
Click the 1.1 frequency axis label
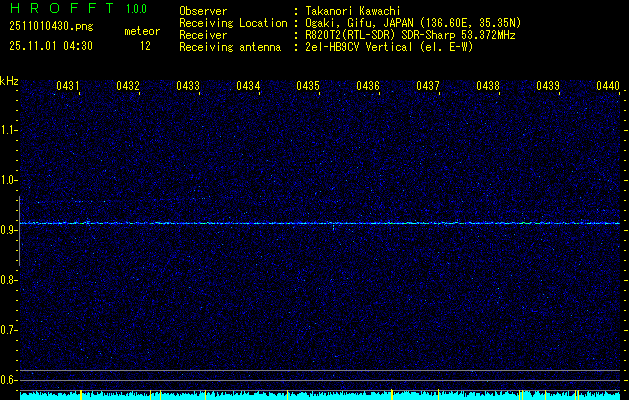(9, 129)
